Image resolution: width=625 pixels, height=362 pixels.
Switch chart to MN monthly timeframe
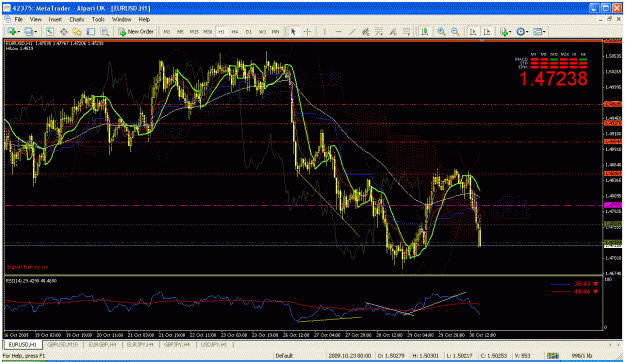point(275,31)
